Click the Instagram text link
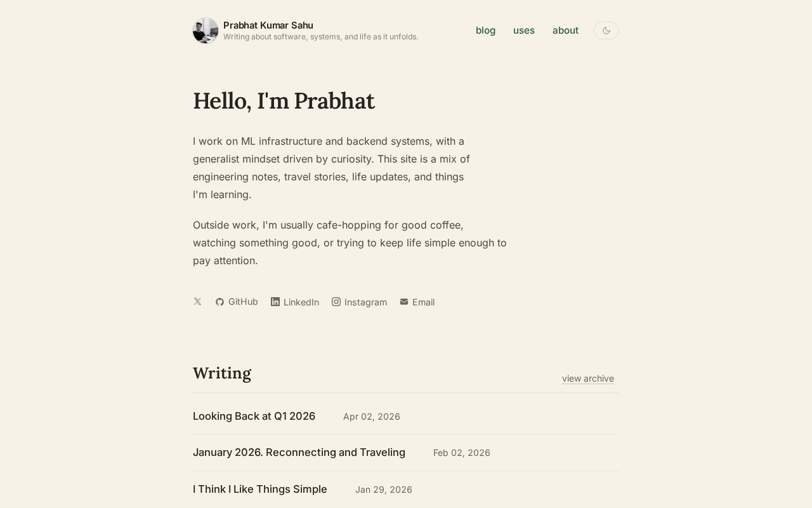This screenshot has width=812, height=508. [x=365, y=302]
